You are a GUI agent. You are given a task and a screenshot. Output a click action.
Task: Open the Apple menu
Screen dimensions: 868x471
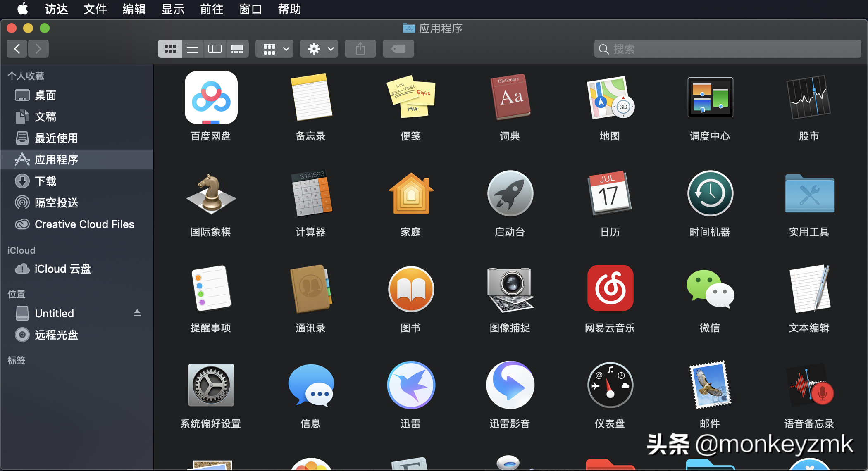click(x=23, y=9)
